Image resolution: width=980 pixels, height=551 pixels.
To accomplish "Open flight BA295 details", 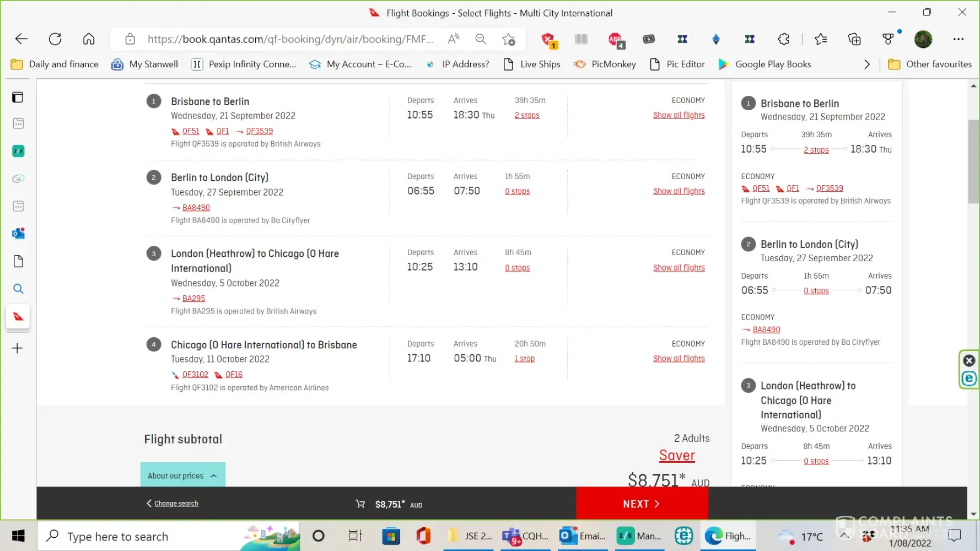I will pos(193,299).
